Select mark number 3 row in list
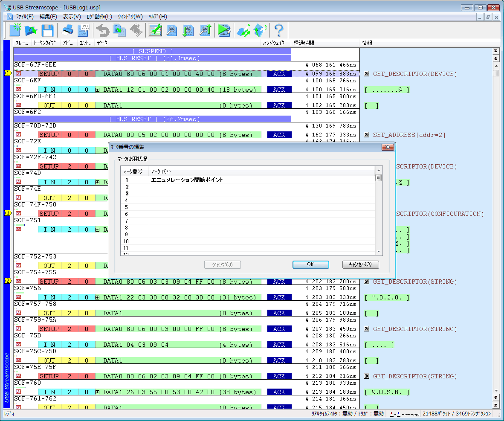 pyautogui.click(x=247, y=193)
